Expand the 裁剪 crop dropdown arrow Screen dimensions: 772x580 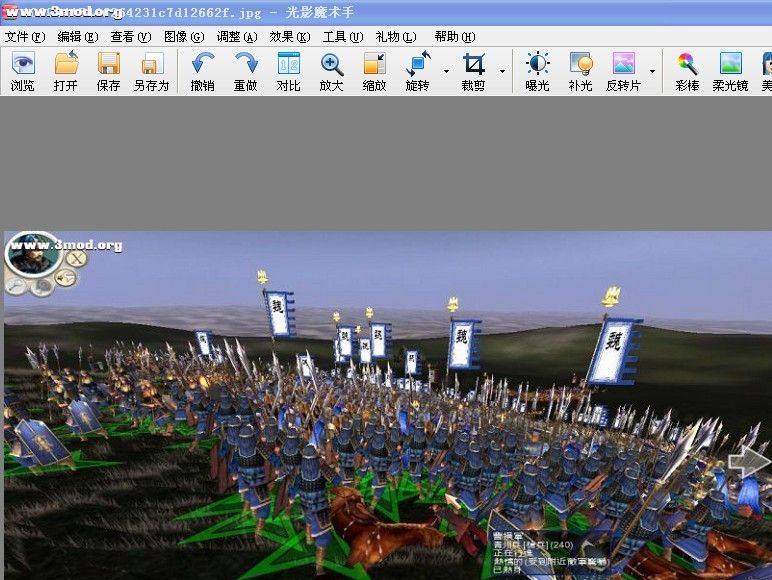502,72
